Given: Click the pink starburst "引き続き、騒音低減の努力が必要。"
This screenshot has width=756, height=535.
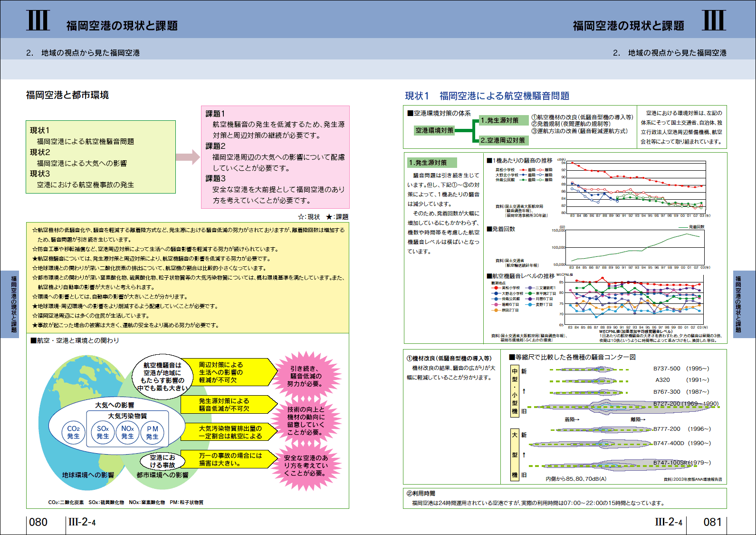Looking at the screenshot, I should pos(306,376).
